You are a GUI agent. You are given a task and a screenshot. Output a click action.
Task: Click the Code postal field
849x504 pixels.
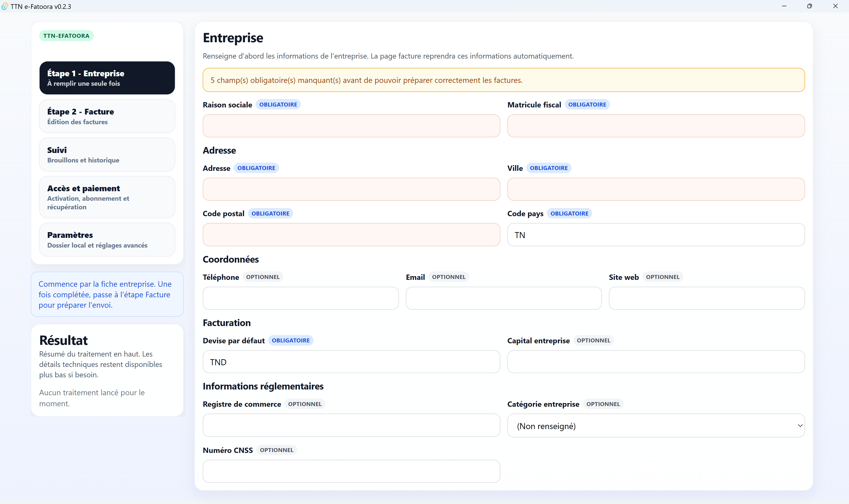point(351,234)
